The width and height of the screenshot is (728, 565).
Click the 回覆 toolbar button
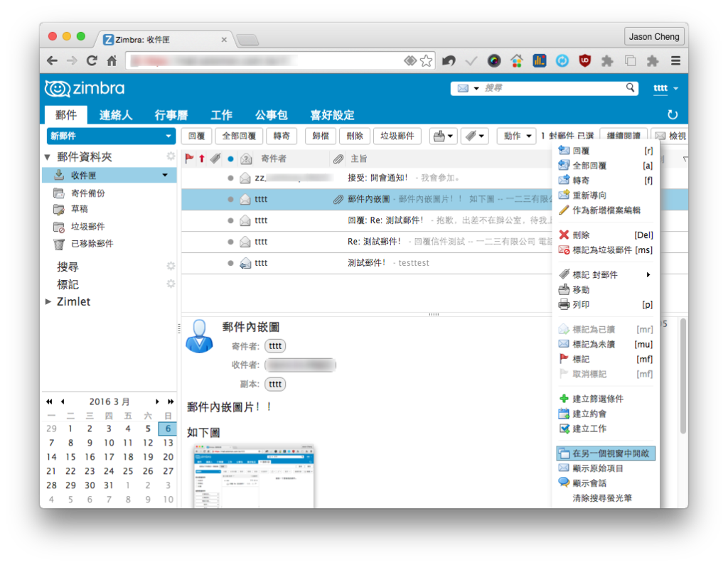pyautogui.click(x=196, y=136)
